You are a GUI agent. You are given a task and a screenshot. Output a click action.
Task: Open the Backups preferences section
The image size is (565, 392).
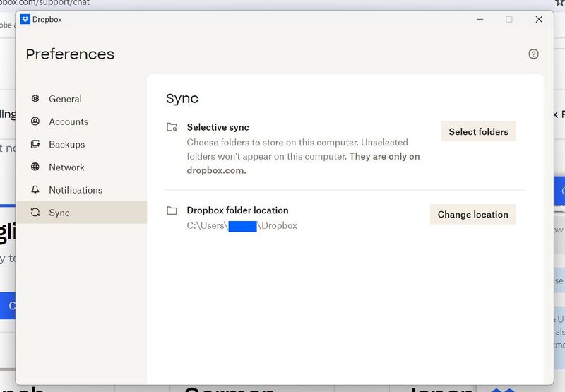(81, 144)
